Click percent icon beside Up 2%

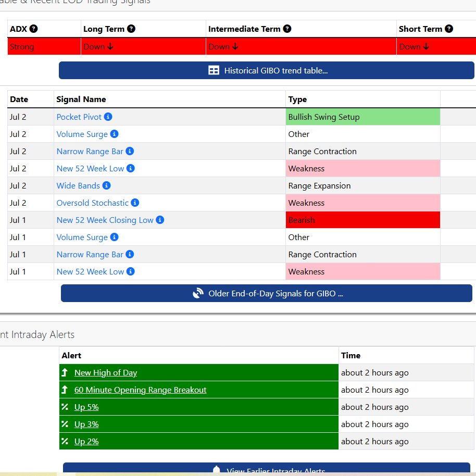click(65, 441)
